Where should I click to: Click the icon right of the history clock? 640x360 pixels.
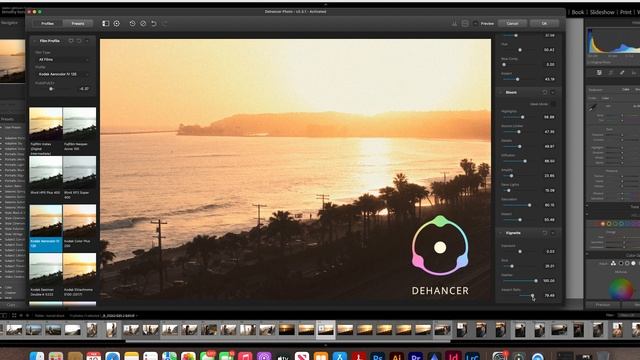pyautogui.click(x=143, y=24)
